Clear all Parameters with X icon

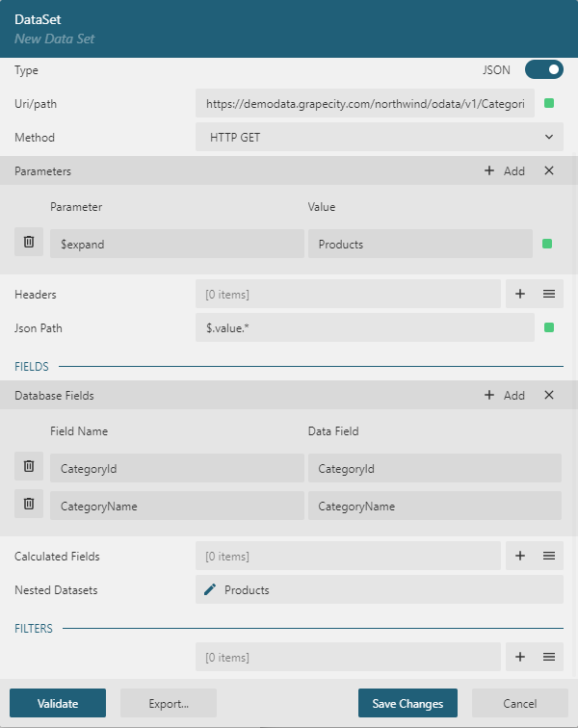tap(549, 170)
